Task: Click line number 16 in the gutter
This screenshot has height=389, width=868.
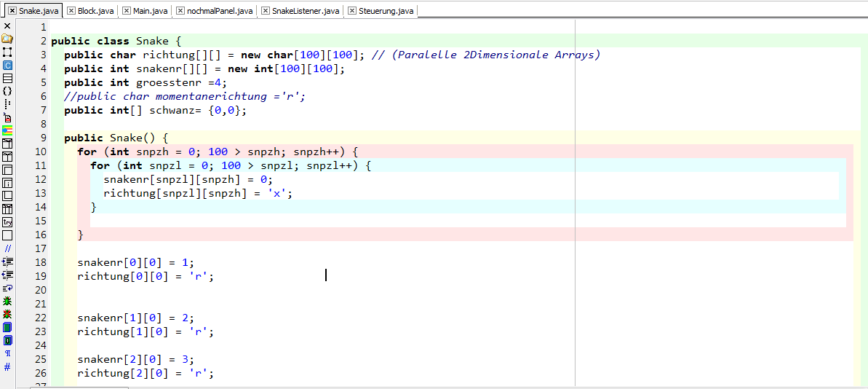Action: coord(40,235)
